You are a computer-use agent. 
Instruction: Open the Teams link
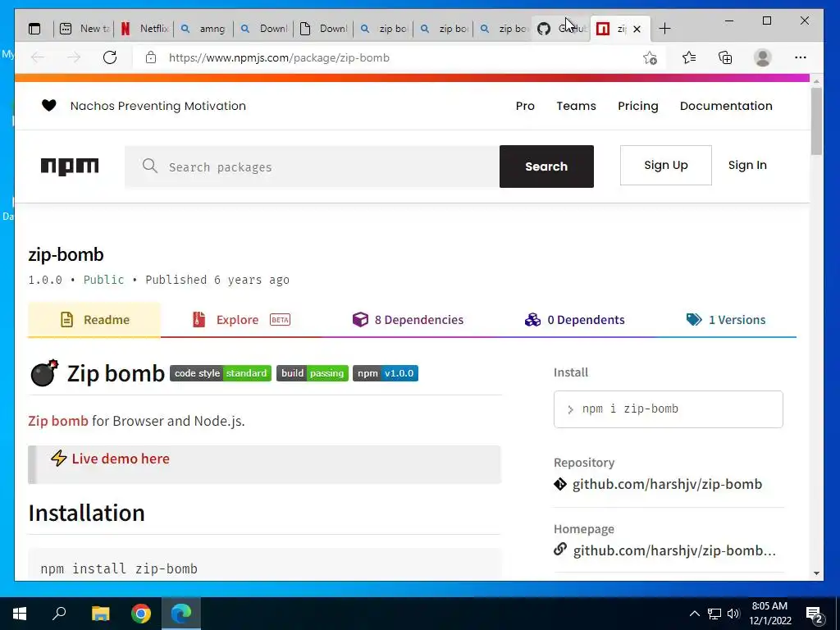pos(576,106)
